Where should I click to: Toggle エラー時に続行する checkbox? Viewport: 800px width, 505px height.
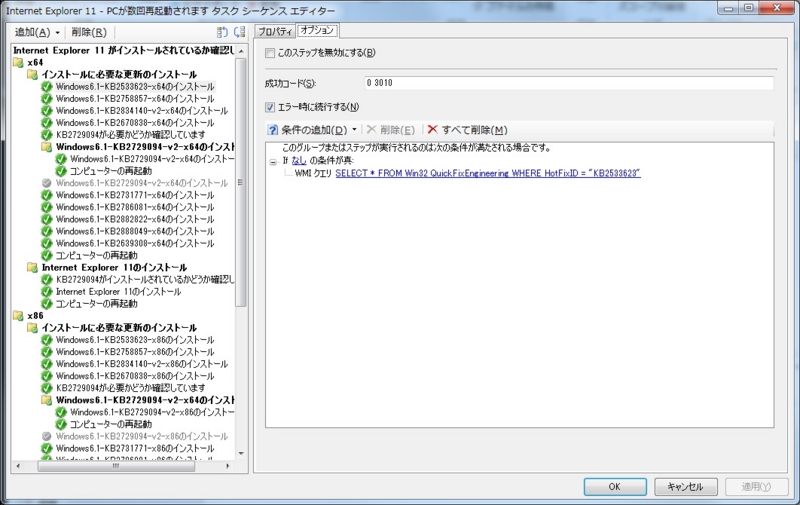(270, 107)
